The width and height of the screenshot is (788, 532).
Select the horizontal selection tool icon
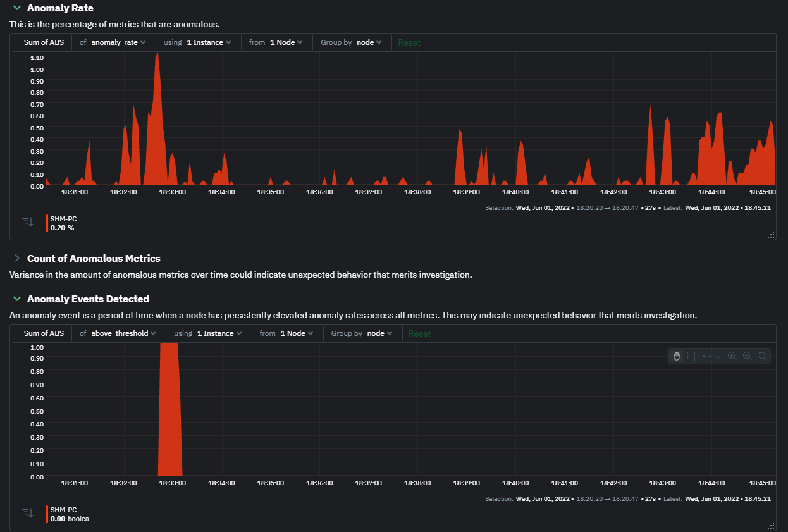[x=707, y=356]
